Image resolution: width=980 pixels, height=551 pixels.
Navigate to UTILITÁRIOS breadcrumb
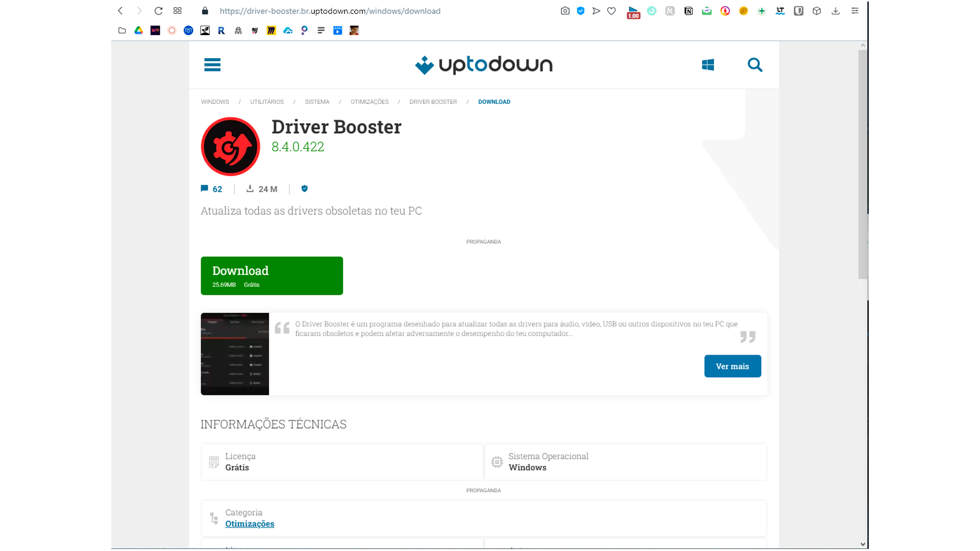coord(267,102)
